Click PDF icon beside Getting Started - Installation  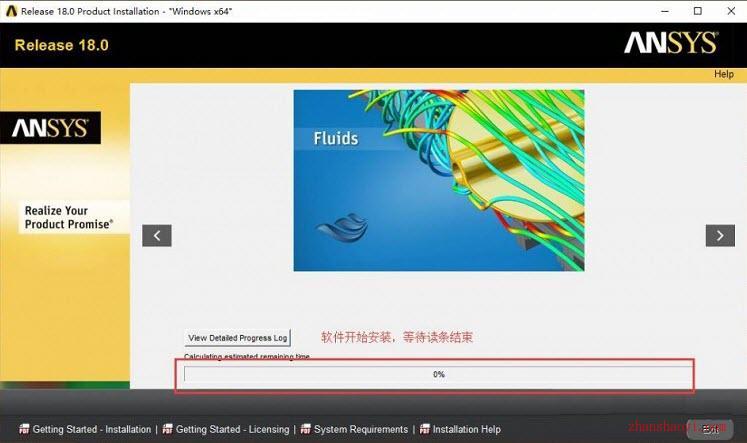24,429
